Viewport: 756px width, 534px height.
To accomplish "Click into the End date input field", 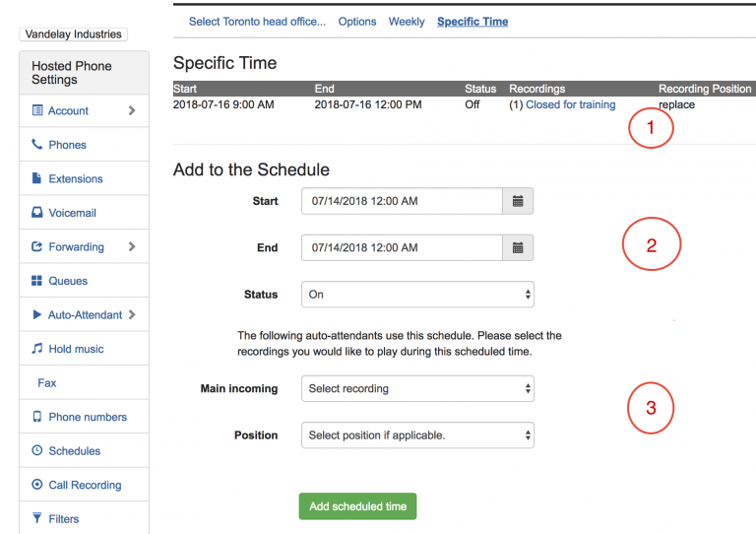I will tap(402, 248).
